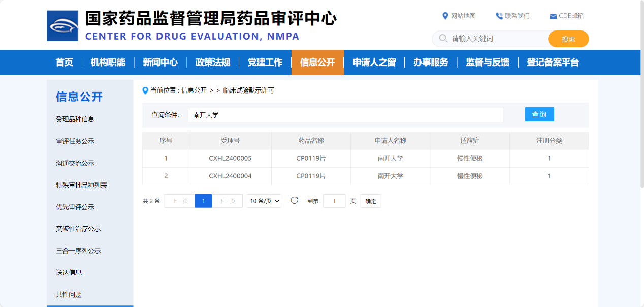Click the 药品名称 column header

(x=311, y=141)
